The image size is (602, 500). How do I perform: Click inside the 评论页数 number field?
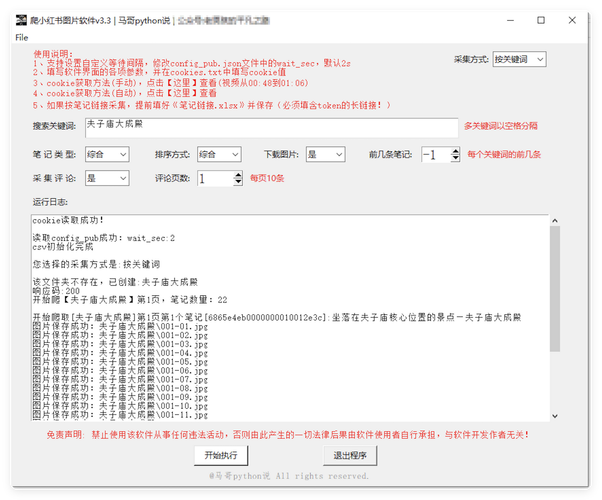tap(212, 178)
